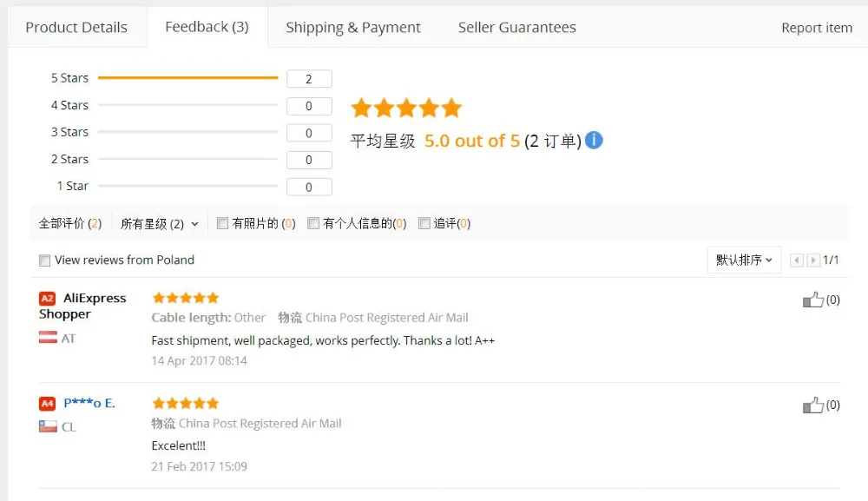Open the 默认排序 sort dropdown
The height and width of the screenshot is (501, 868).
click(x=743, y=259)
